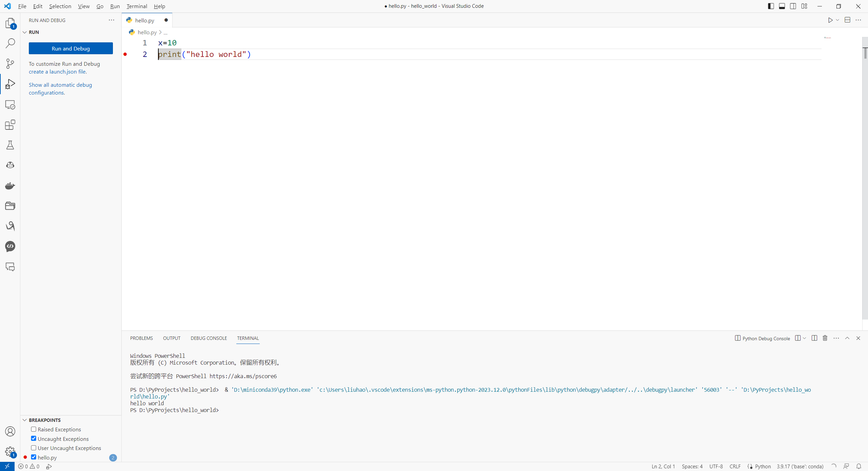Split the editor layout icon

847,20
